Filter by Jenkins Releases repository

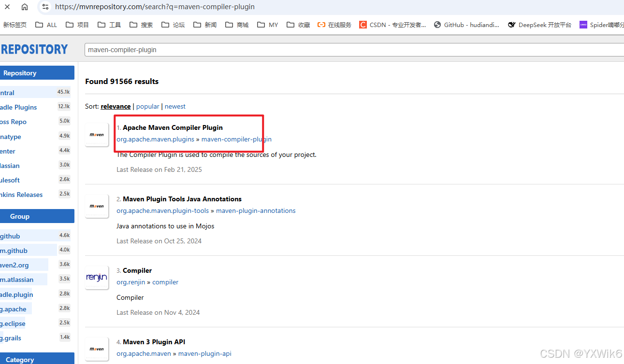click(36, 195)
